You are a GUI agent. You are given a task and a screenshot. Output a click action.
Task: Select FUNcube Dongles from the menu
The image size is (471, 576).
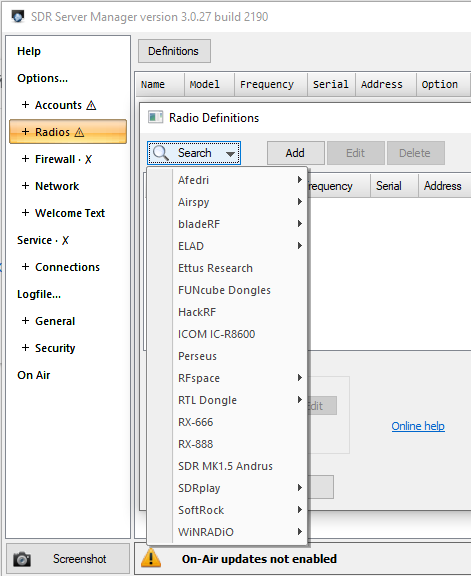[x=227, y=290]
